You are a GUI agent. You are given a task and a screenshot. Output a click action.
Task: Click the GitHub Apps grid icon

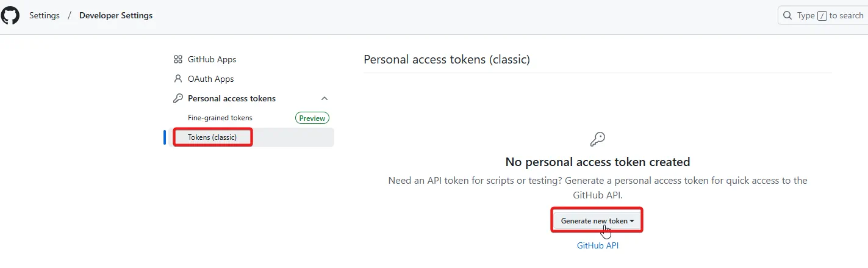point(178,59)
